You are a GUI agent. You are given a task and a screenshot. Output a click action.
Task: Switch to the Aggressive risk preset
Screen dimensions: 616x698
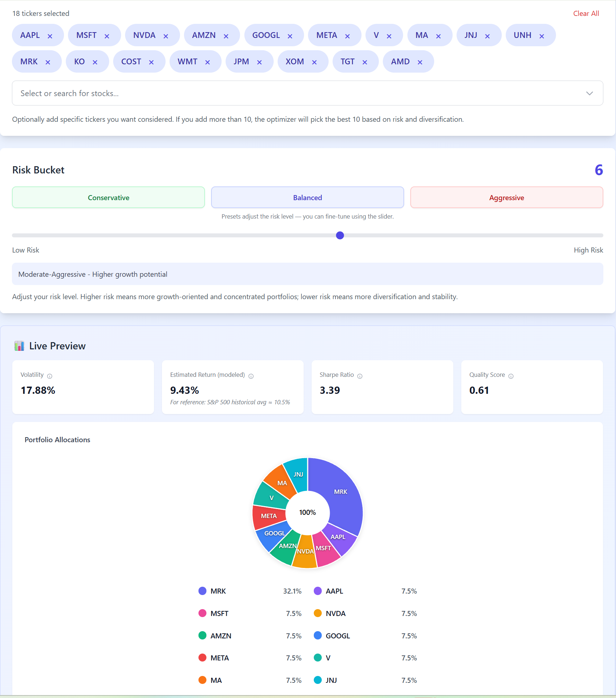(506, 197)
